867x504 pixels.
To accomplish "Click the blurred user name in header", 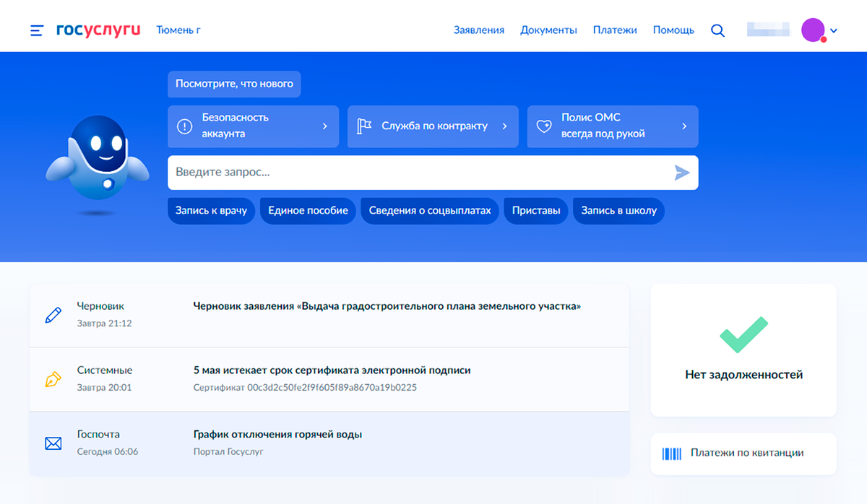I will [768, 30].
